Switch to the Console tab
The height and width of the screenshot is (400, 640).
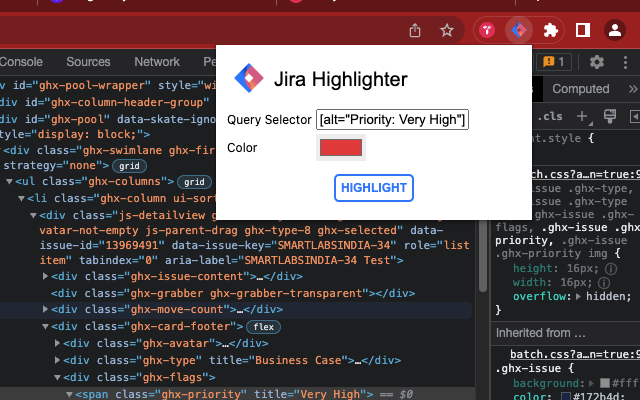pos(21,62)
